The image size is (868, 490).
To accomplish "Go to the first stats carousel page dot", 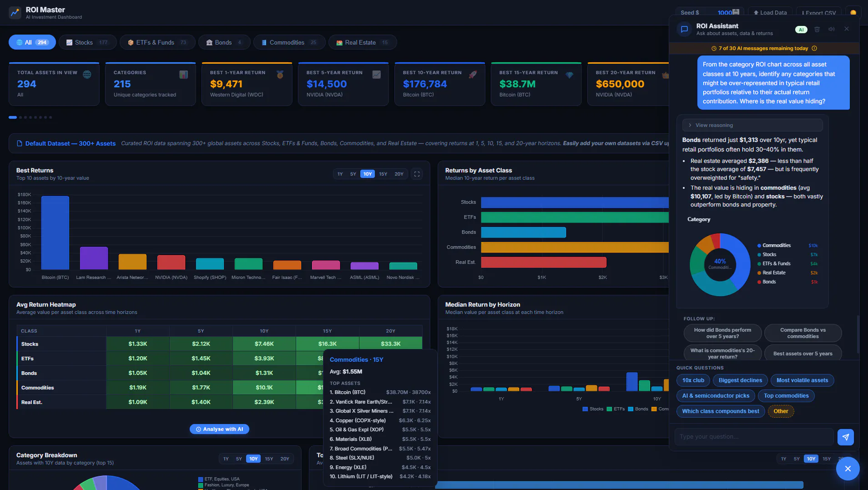I will (x=13, y=117).
